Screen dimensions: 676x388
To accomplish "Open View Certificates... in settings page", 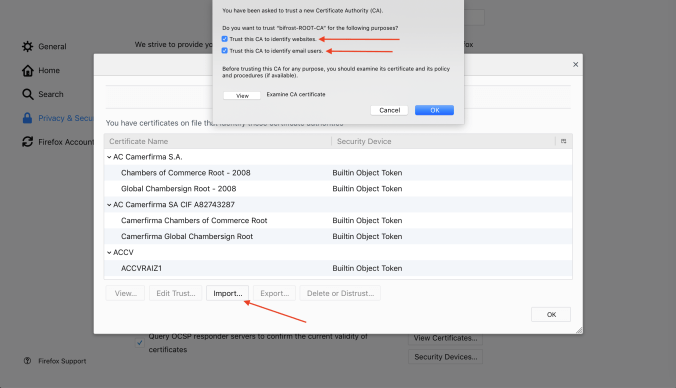I will coord(445,338).
